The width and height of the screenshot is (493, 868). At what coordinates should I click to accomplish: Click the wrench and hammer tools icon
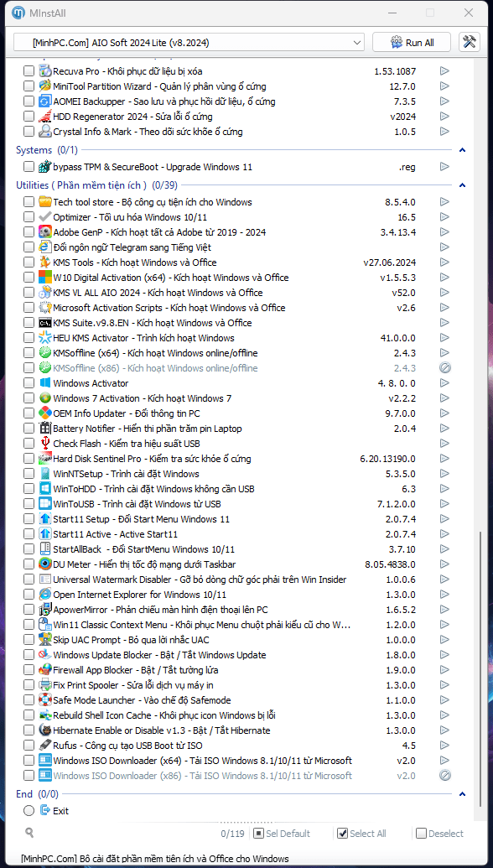(470, 43)
